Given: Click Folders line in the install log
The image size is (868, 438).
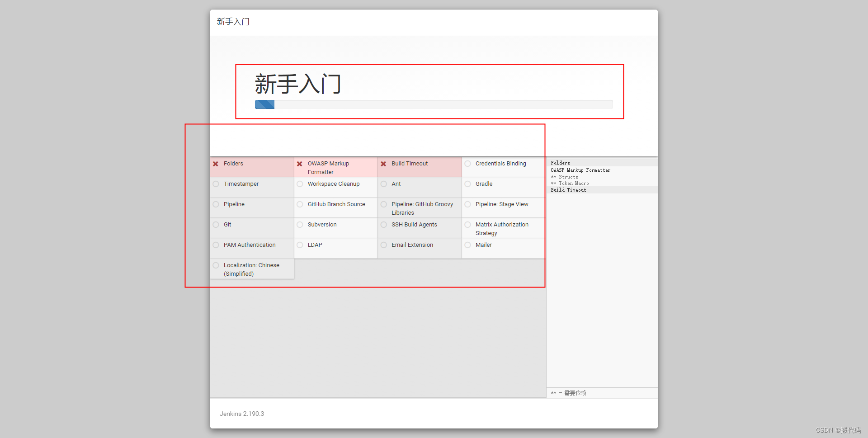Looking at the screenshot, I should (560, 163).
